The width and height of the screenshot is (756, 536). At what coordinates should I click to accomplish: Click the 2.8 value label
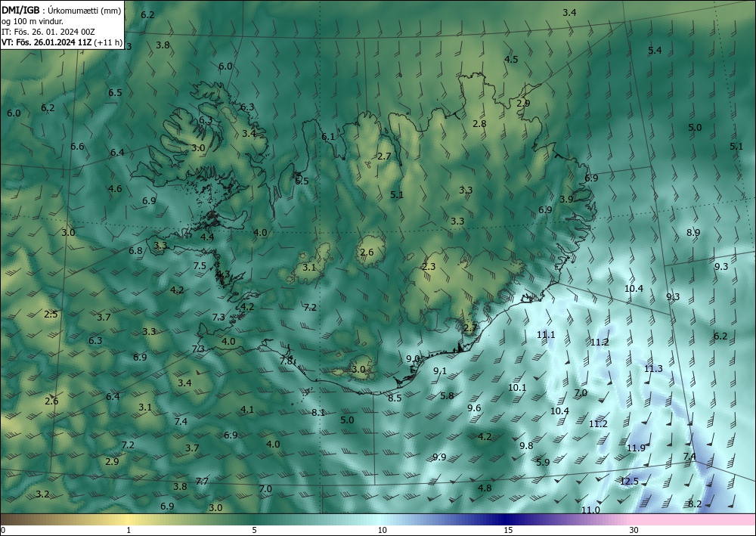pyautogui.click(x=479, y=123)
